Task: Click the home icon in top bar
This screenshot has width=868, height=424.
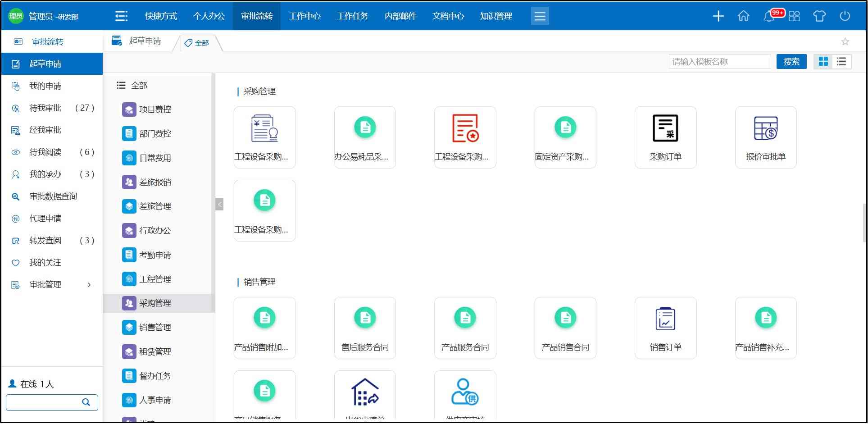Action: click(x=743, y=16)
